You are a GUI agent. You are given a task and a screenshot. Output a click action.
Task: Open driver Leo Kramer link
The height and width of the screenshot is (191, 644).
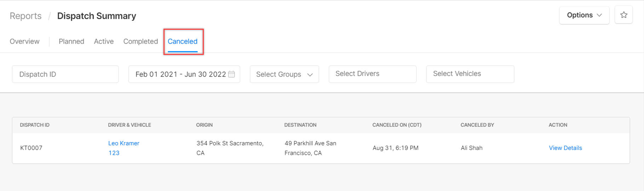pyautogui.click(x=123, y=143)
